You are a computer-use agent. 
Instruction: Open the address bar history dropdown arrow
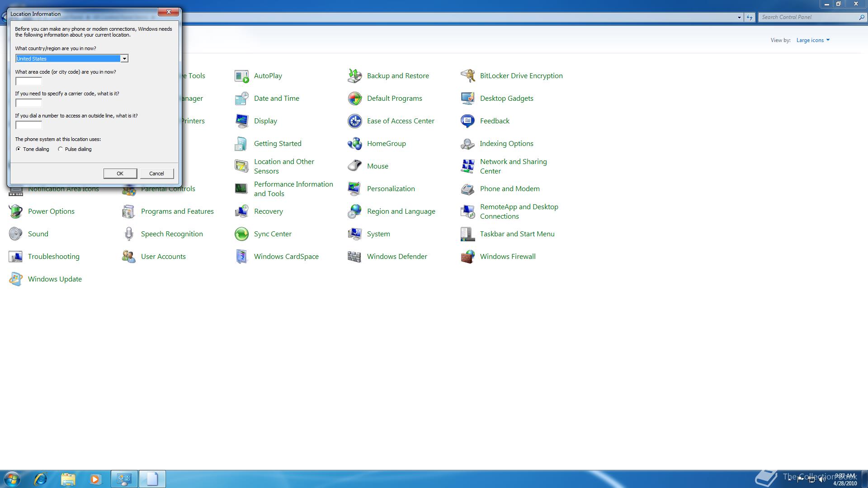coord(739,17)
